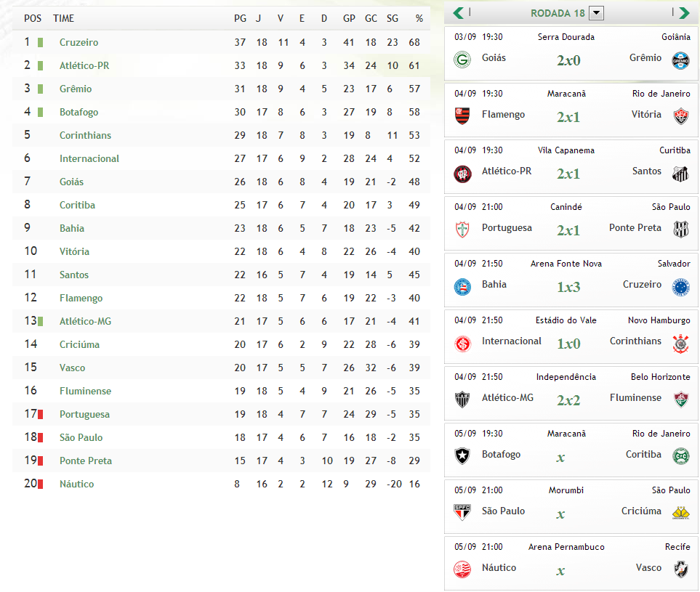Open the Náutico link in the standings table
Image resolution: width=700 pixels, height=592 pixels.
(76, 484)
